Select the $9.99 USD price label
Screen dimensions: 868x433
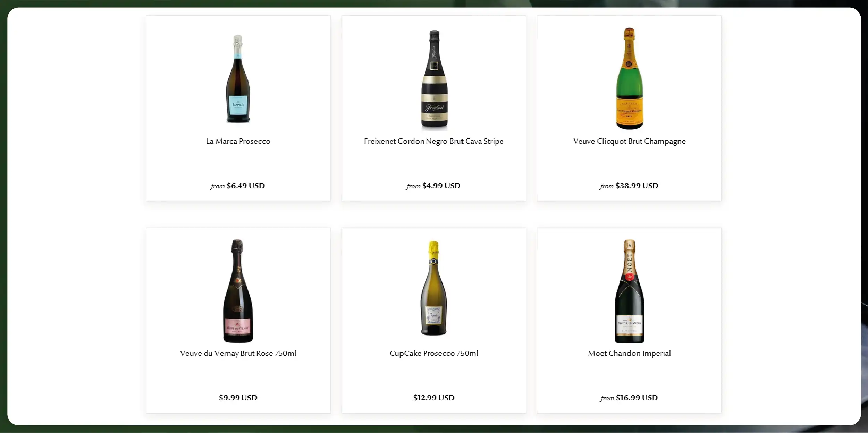238,398
